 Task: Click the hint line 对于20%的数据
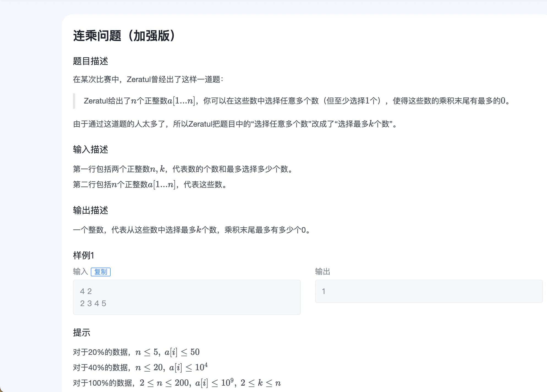(136, 352)
